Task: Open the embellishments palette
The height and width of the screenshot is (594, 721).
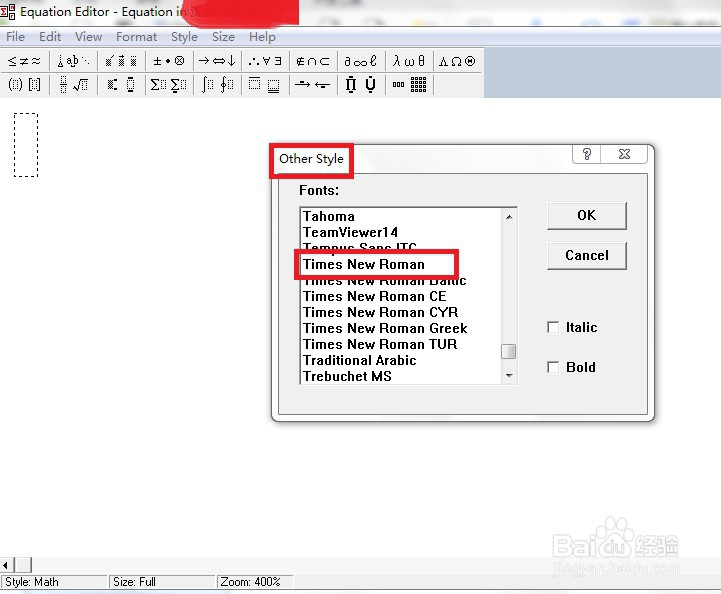Action: pyautogui.click(x=121, y=61)
